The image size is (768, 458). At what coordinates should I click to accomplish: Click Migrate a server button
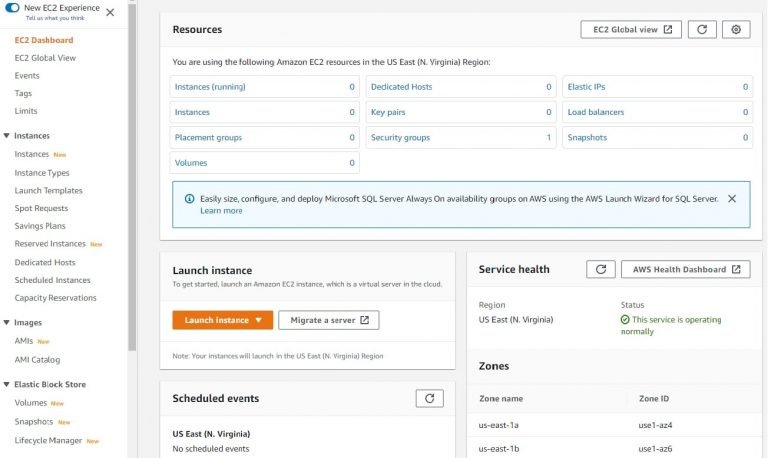(x=329, y=320)
